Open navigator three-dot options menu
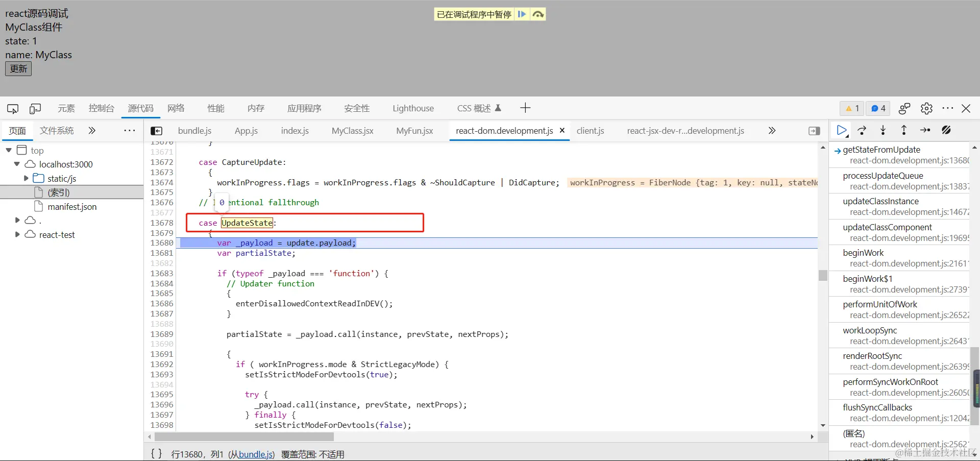 click(x=130, y=131)
